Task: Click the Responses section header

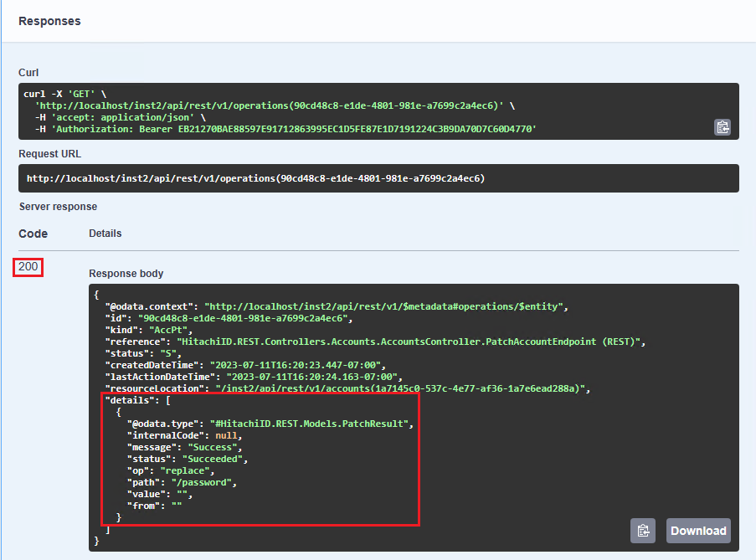Action: coord(49,21)
